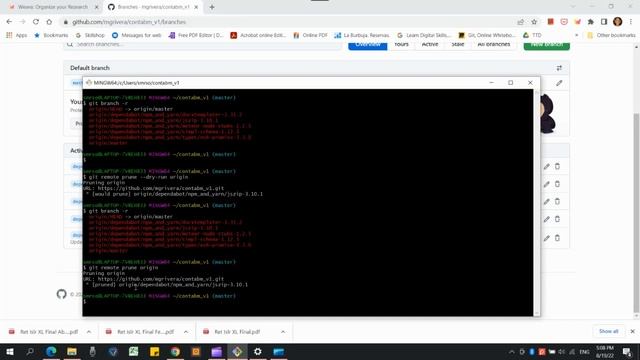The height and width of the screenshot is (360, 640).
Task: Open the notification center icon
Action: (627, 351)
